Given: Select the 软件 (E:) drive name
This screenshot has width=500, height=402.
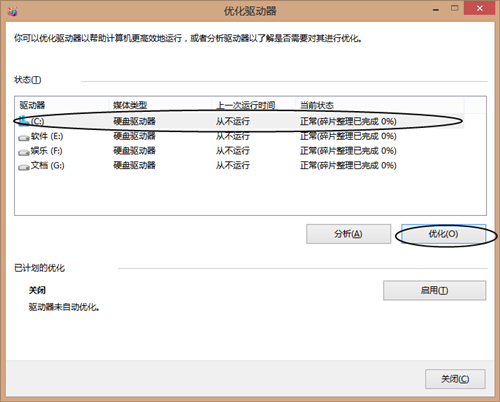Looking at the screenshot, I should (47, 136).
